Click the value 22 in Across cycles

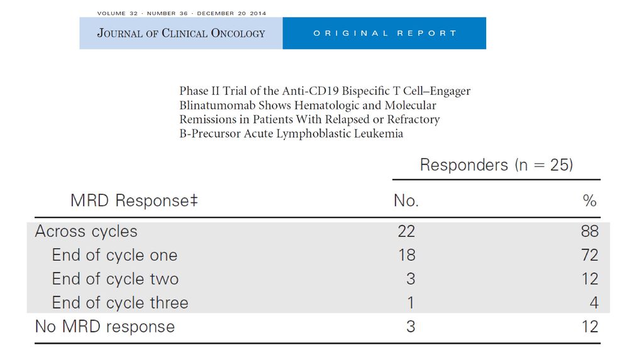pos(406,231)
